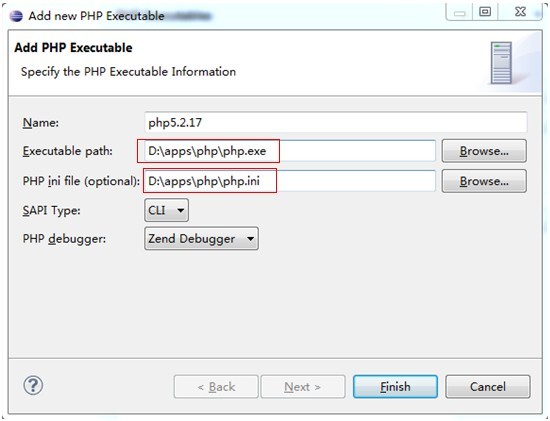Screen dimensions: 550x421
Task: Cancel the Add PHP Executable dialog
Action: [x=488, y=387]
